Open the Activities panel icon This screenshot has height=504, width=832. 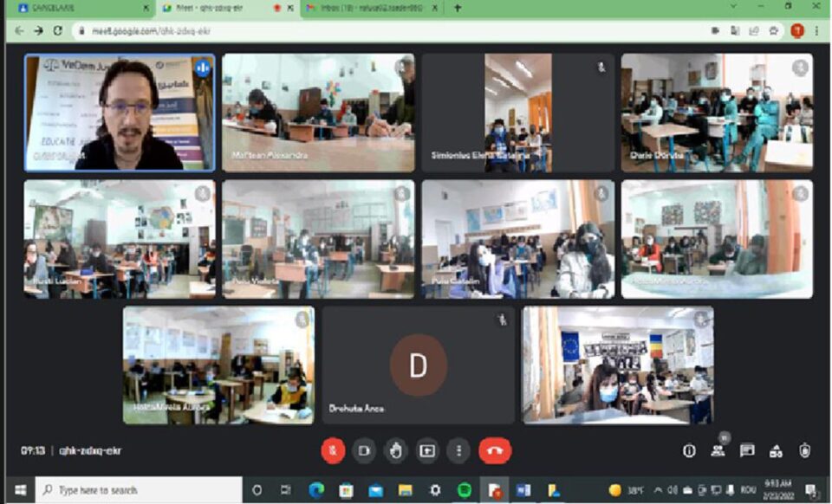point(776,450)
